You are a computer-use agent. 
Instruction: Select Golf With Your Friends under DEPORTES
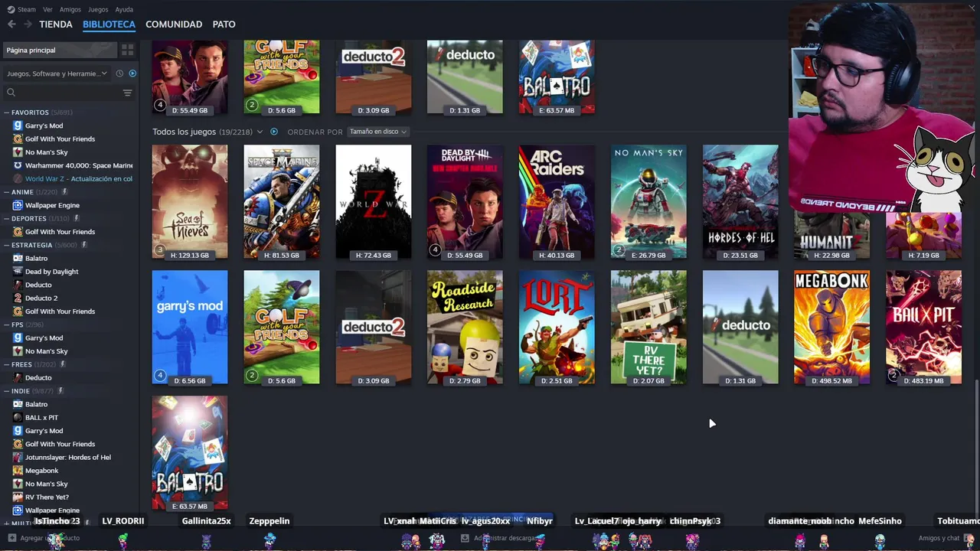coord(60,232)
